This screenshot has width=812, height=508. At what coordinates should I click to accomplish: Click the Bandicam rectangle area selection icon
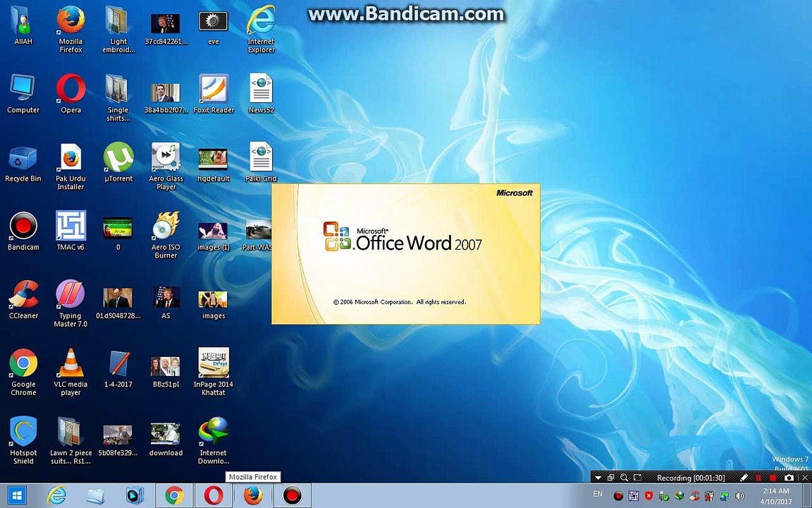[637, 478]
